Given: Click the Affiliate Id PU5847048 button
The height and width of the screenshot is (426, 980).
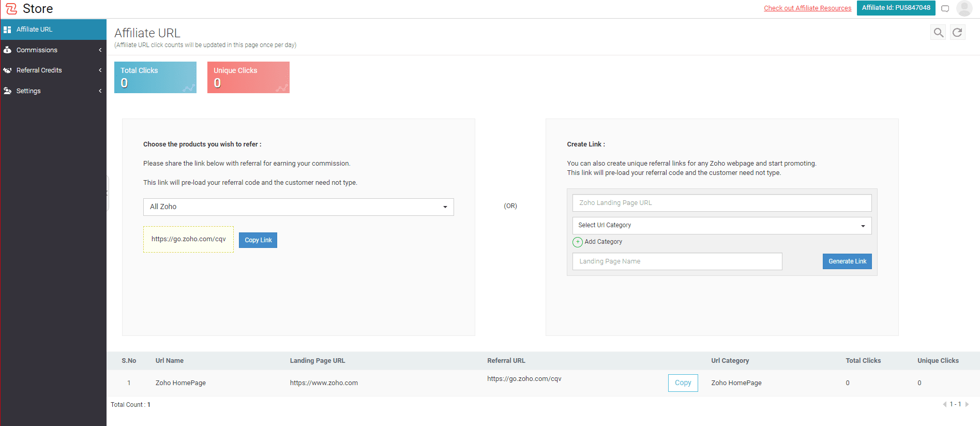Looking at the screenshot, I should [896, 8].
